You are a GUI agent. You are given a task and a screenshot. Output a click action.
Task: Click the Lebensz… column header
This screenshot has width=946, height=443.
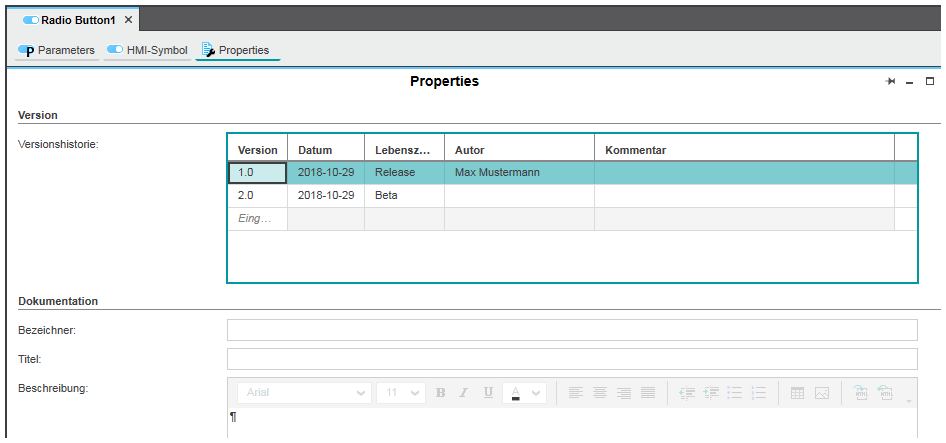[405, 150]
